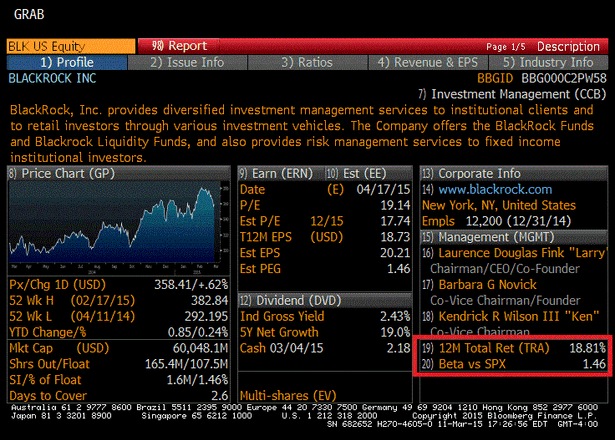Image resolution: width=615 pixels, height=440 pixels.
Task: Click the GRAB window title
Action: (x=29, y=15)
